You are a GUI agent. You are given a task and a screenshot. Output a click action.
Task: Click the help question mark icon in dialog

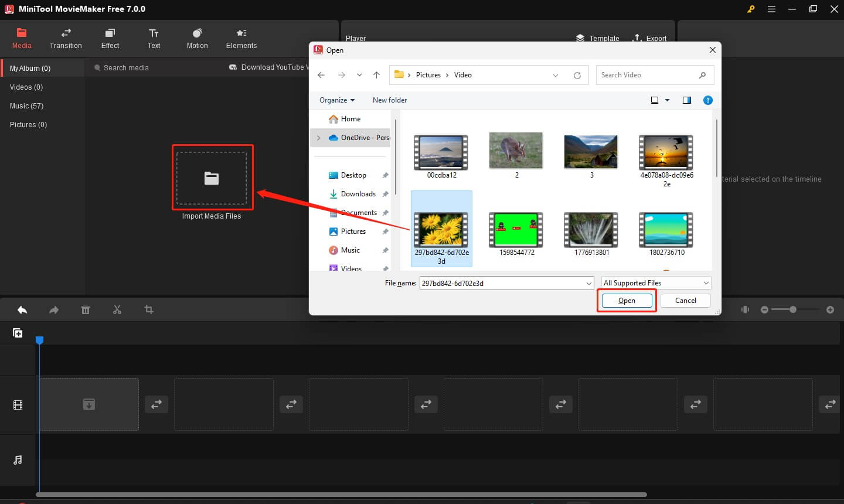pyautogui.click(x=707, y=100)
